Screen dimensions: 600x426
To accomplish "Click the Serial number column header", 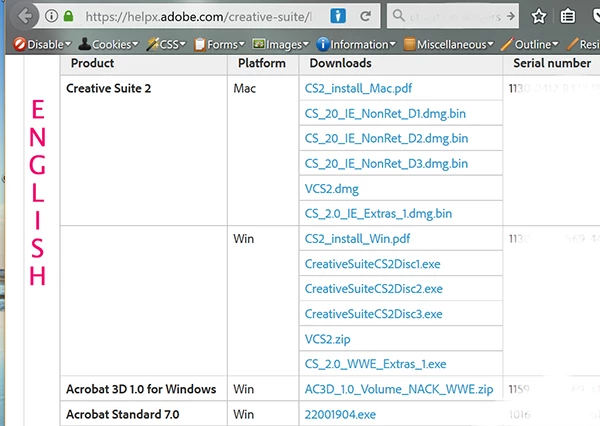I will coord(552,63).
